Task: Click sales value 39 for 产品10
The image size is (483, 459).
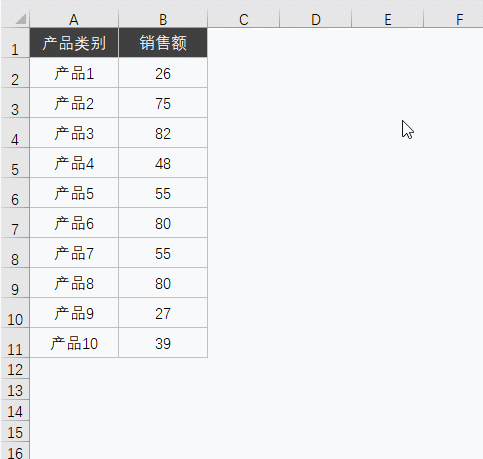Action: pos(163,343)
